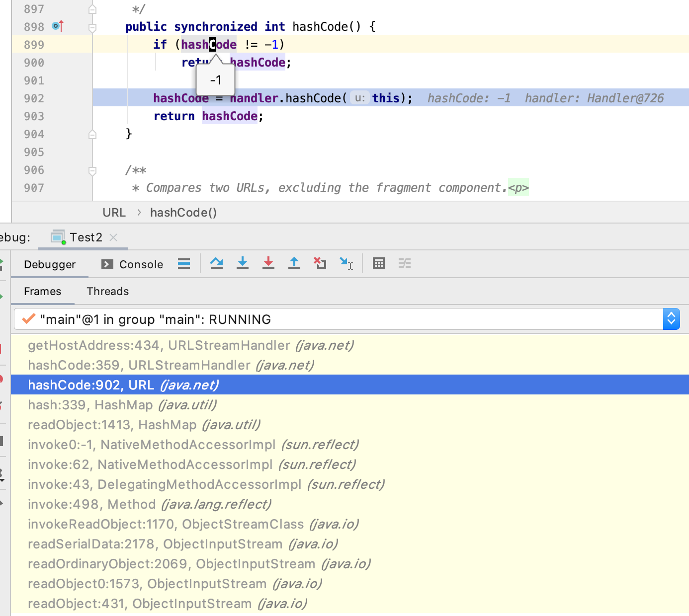Click the 'this' argument on line 902

click(x=385, y=98)
